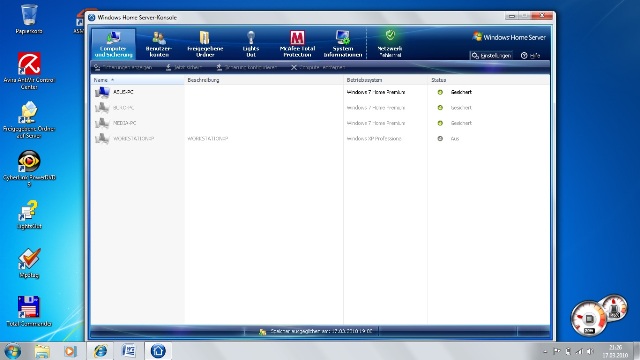This screenshot has width=640, height=360.
Task: Click the ASUS-PC name text
Action: (123, 92)
